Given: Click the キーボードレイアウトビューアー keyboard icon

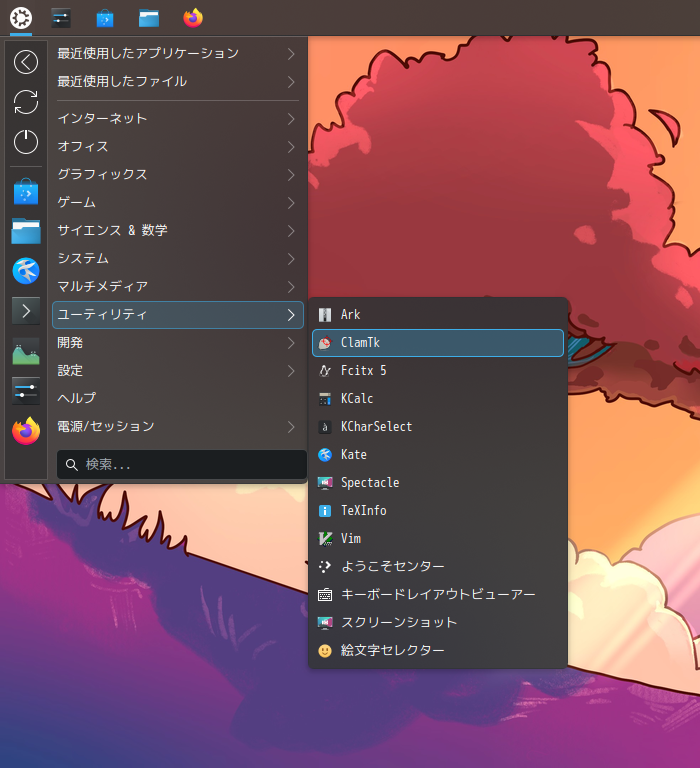Looking at the screenshot, I should [325, 595].
